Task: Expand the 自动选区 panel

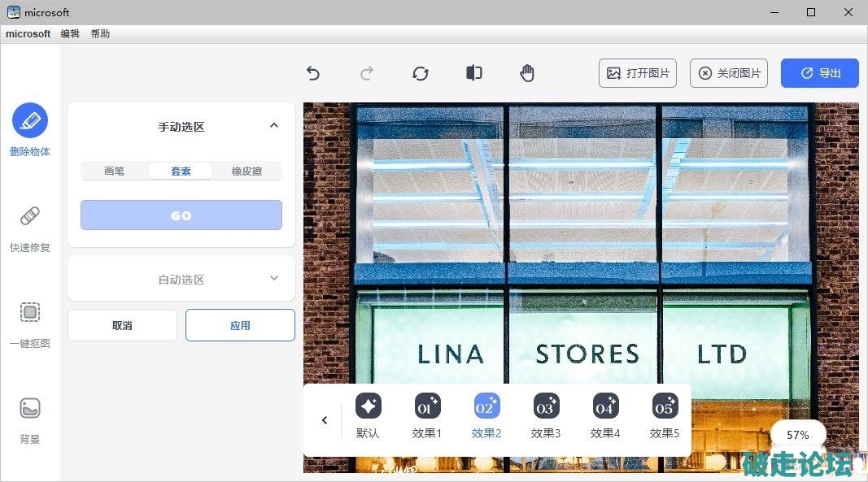Action: coord(274,278)
